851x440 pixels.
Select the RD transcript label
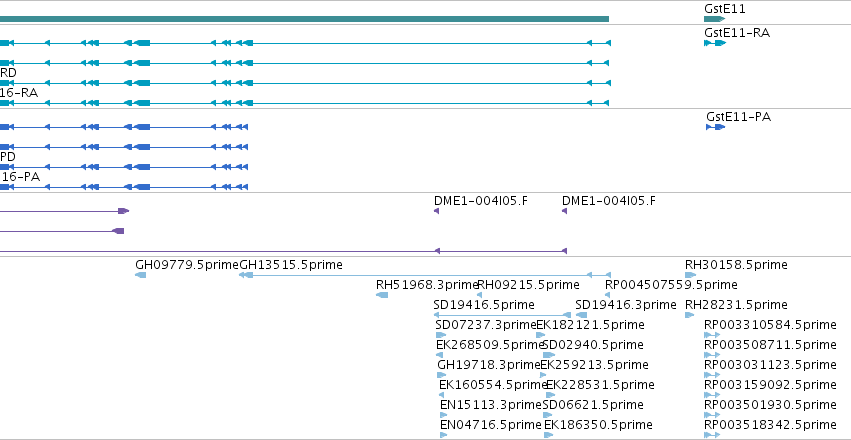(x=8, y=73)
